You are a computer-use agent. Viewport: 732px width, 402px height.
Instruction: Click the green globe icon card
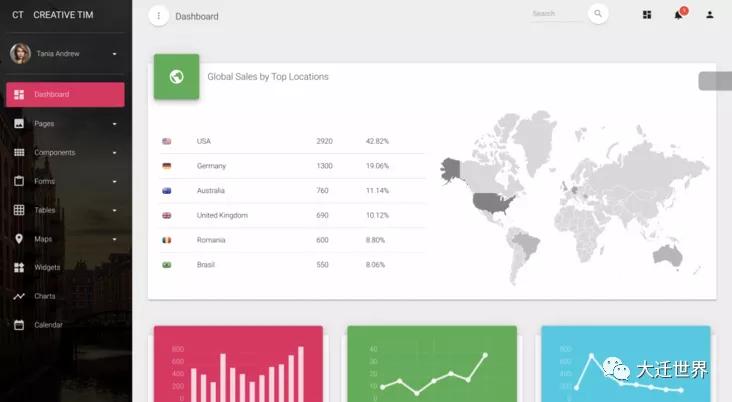click(x=176, y=77)
